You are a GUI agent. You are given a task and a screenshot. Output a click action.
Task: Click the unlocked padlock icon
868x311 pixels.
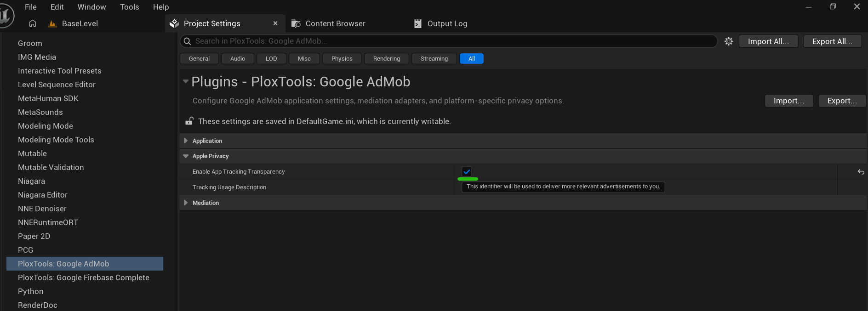point(189,121)
